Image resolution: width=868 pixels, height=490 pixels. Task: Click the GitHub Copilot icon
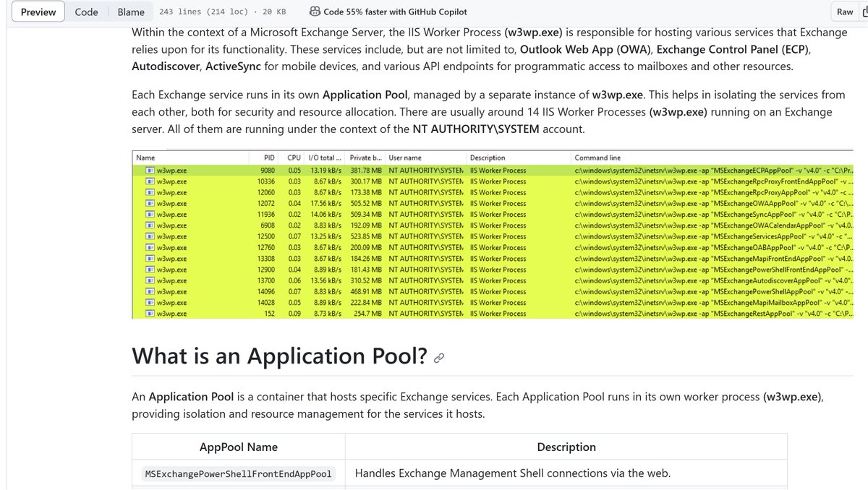click(x=315, y=12)
